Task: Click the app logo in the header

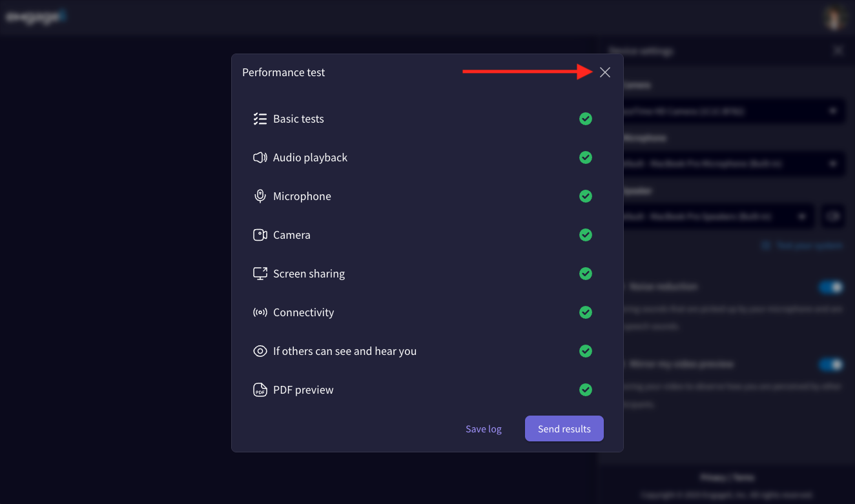Action: pyautogui.click(x=36, y=17)
